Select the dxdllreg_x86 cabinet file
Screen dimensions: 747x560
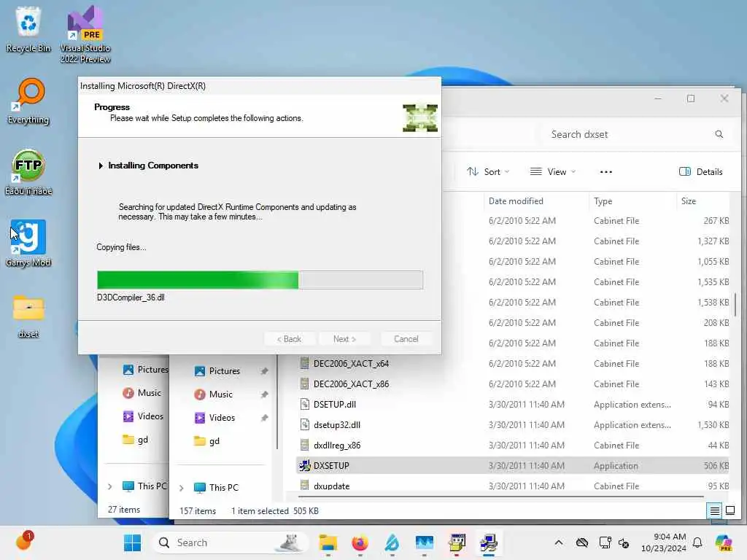[513, 446]
